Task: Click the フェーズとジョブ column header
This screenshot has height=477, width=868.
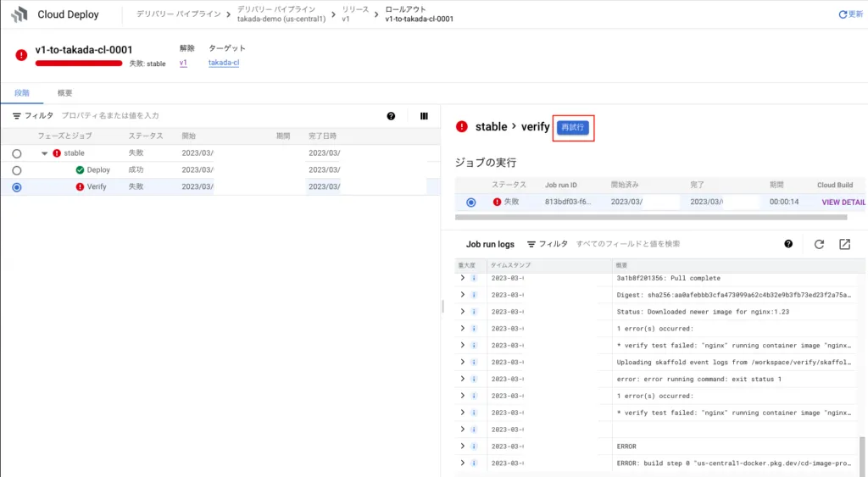Action: [x=64, y=136]
